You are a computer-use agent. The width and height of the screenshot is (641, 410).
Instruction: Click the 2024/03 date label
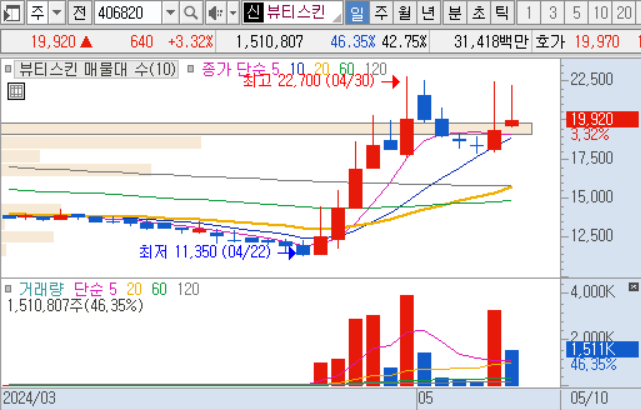coord(29,398)
